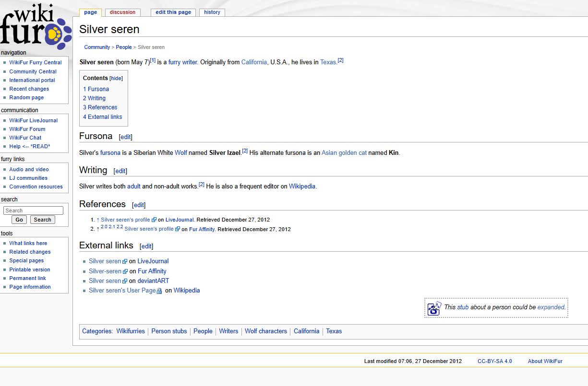
Task: Open the Wikifurries category
Action: [x=131, y=331]
